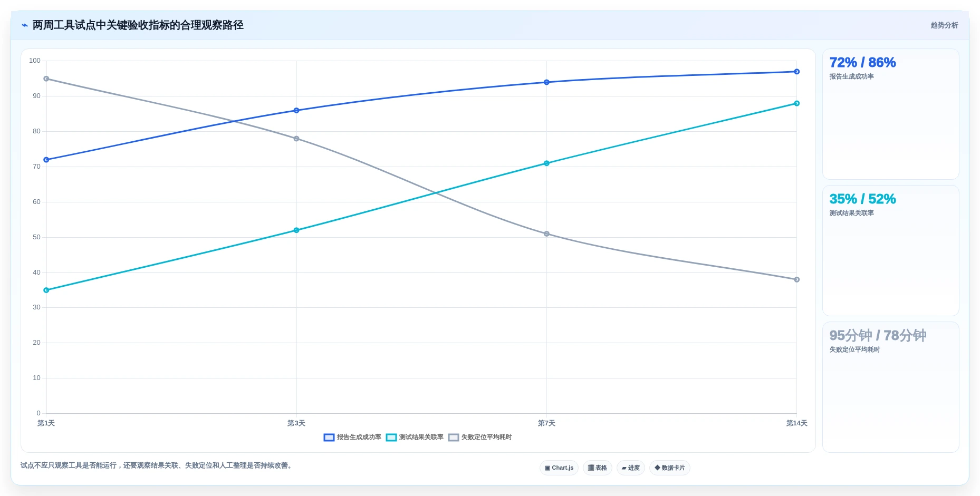Click the 第7天 axis label
This screenshot has height=496, width=980.
[x=546, y=423]
